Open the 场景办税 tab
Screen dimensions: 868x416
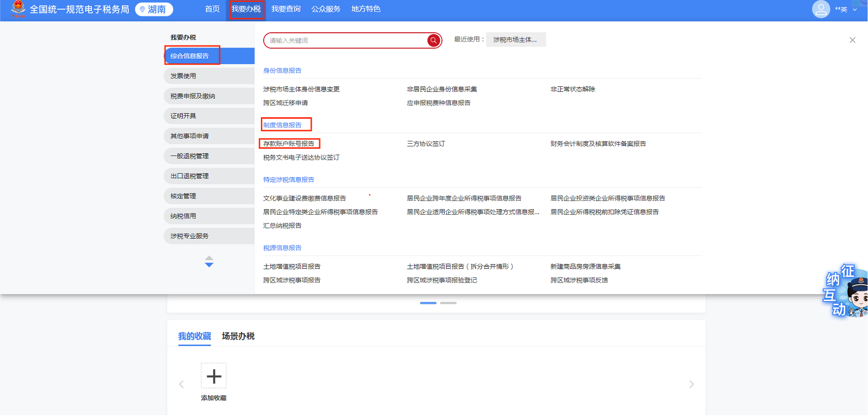point(238,336)
